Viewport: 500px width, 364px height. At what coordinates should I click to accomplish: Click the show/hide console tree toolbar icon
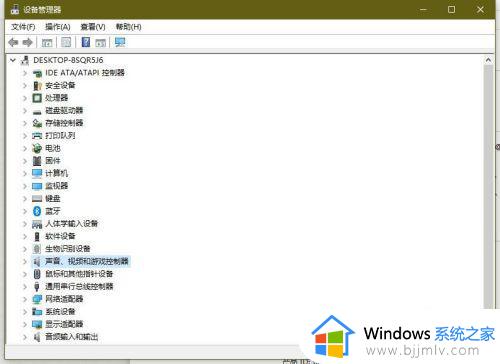(47, 42)
